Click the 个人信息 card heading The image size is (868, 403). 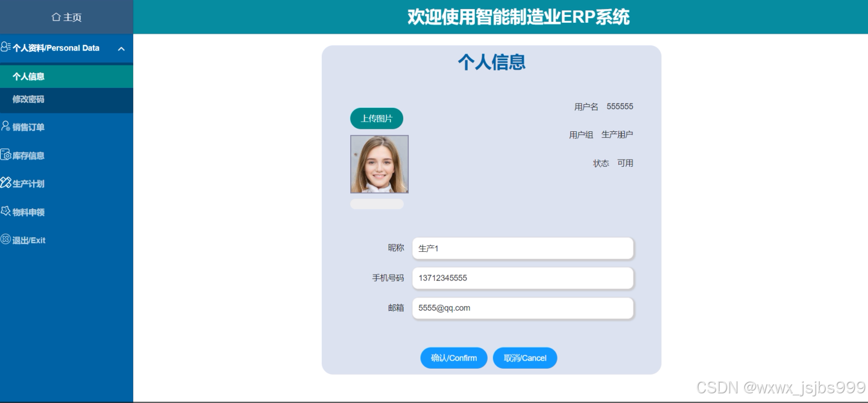coord(492,62)
